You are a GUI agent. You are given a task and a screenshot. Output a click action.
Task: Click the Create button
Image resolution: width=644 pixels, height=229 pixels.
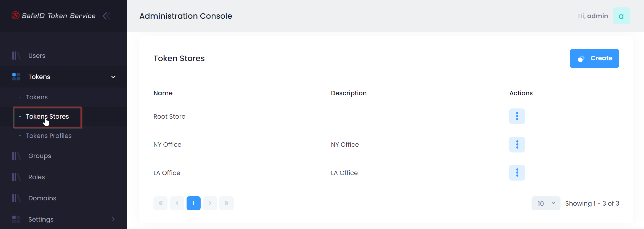click(x=594, y=58)
